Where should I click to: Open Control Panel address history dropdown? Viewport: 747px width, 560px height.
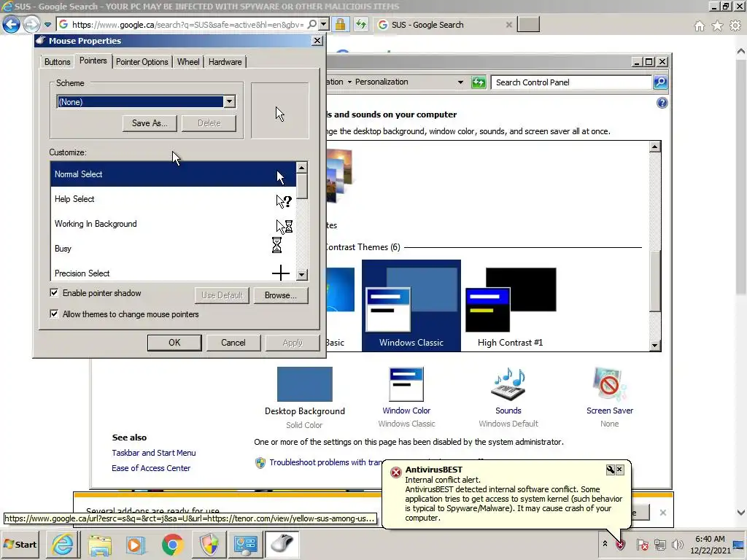click(x=460, y=82)
